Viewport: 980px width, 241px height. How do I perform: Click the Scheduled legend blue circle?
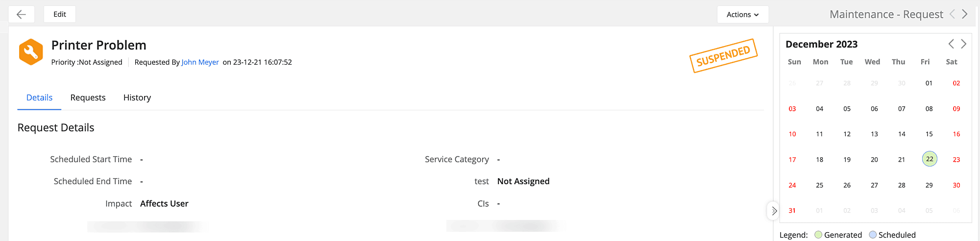tap(872, 235)
